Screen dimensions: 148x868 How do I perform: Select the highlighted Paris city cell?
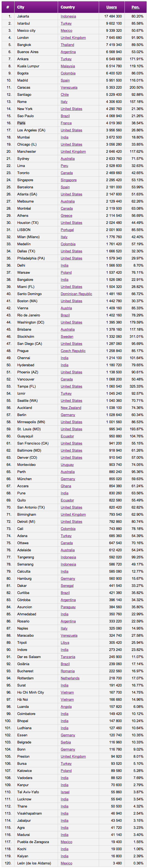tap(21, 123)
